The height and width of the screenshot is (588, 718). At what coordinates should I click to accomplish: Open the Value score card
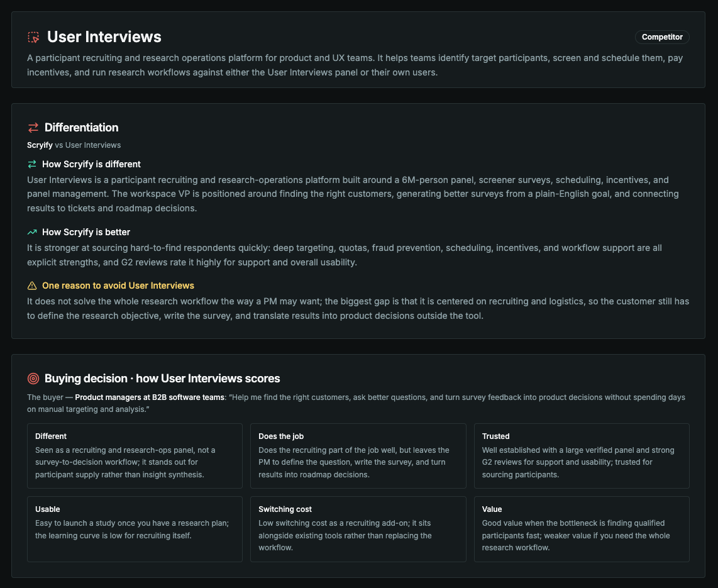(x=582, y=529)
